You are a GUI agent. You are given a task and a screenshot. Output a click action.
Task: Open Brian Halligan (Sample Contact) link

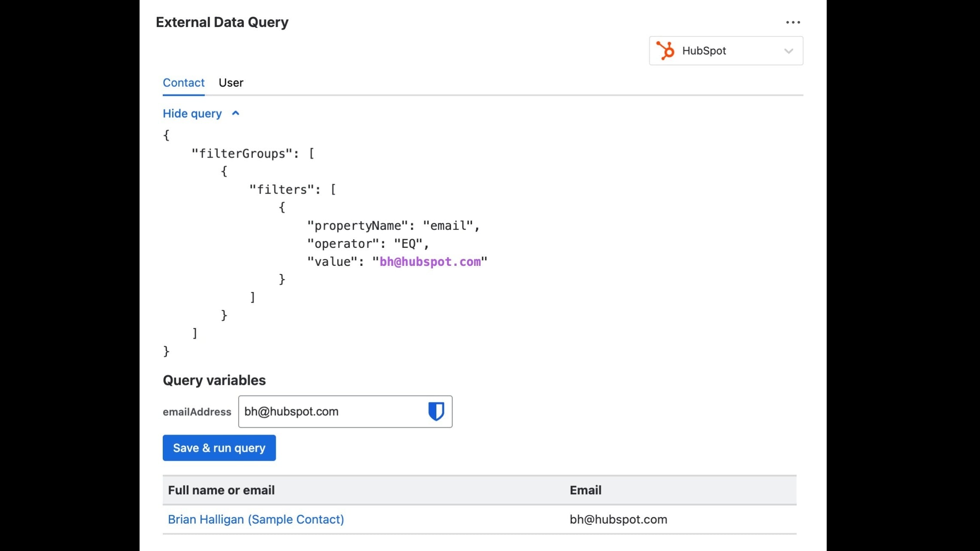(x=256, y=519)
